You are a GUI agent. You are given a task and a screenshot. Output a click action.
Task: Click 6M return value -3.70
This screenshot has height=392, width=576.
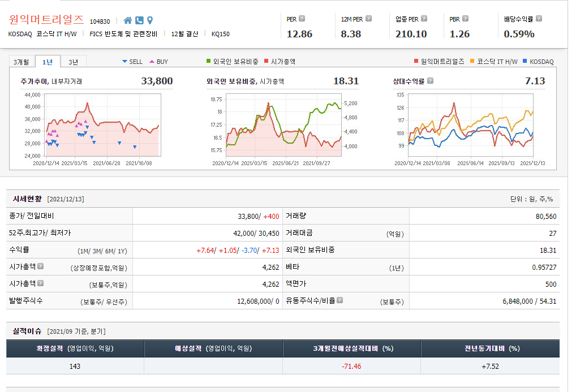pos(249,251)
